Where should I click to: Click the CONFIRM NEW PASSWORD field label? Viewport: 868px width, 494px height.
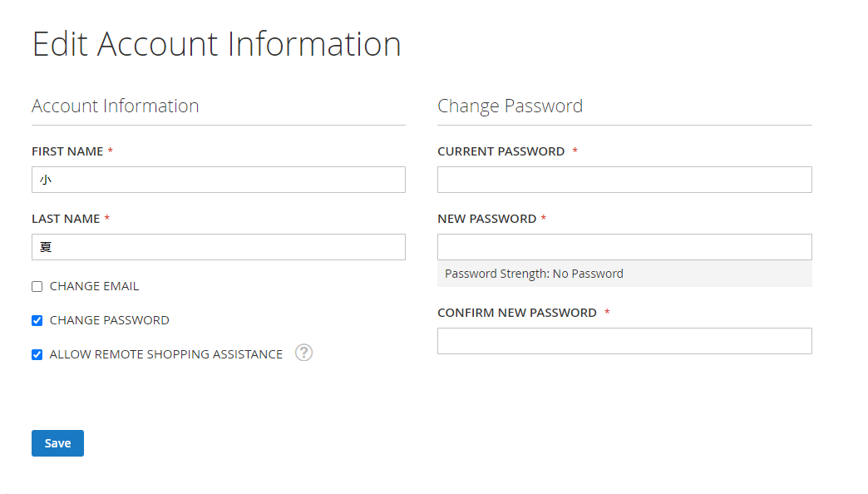point(517,313)
